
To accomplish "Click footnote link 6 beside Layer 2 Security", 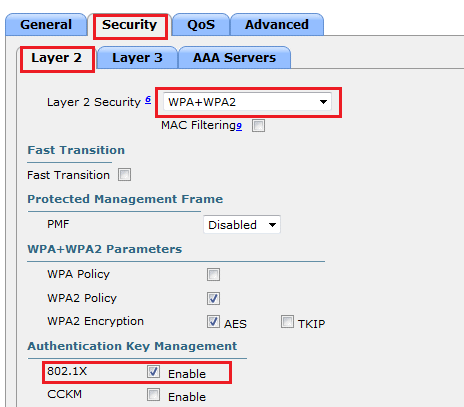I will pos(148,99).
